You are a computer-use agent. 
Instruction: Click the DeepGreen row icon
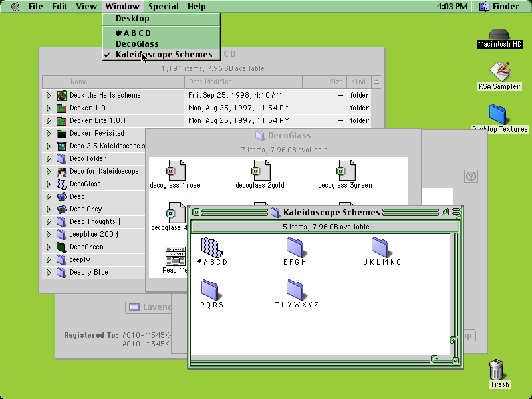click(x=61, y=247)
